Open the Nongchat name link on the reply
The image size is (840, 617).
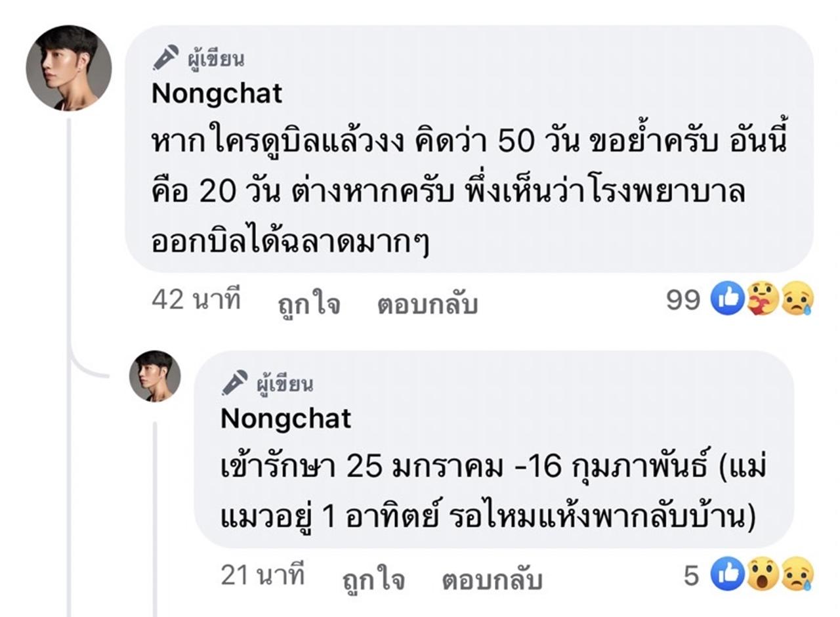[285, 418]
